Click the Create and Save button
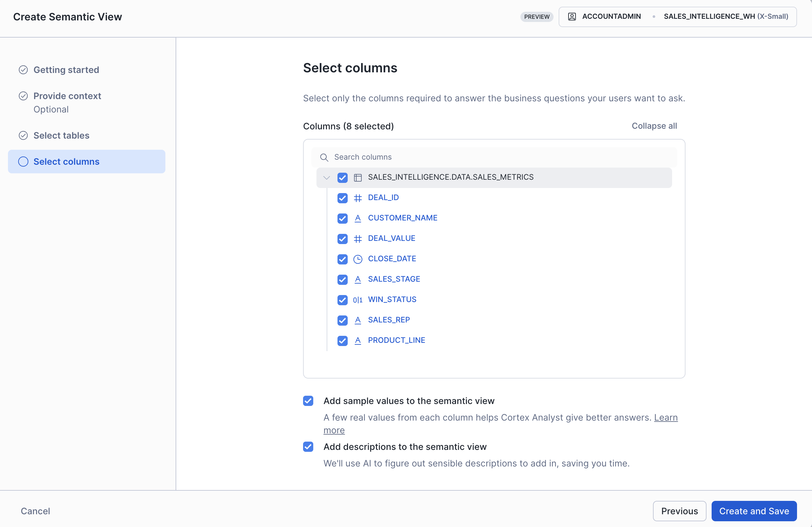Viewport: 812px width, 527px height. tap(754, 511)
